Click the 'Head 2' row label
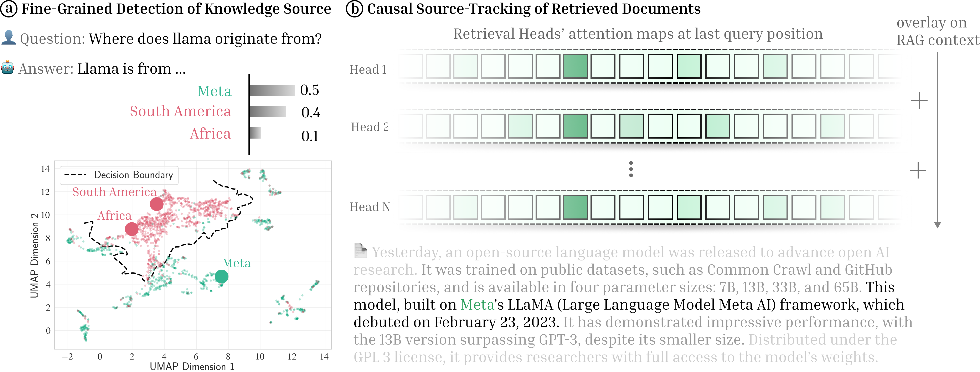This screenshot has width=980, height=372. [x=369, y=127]
